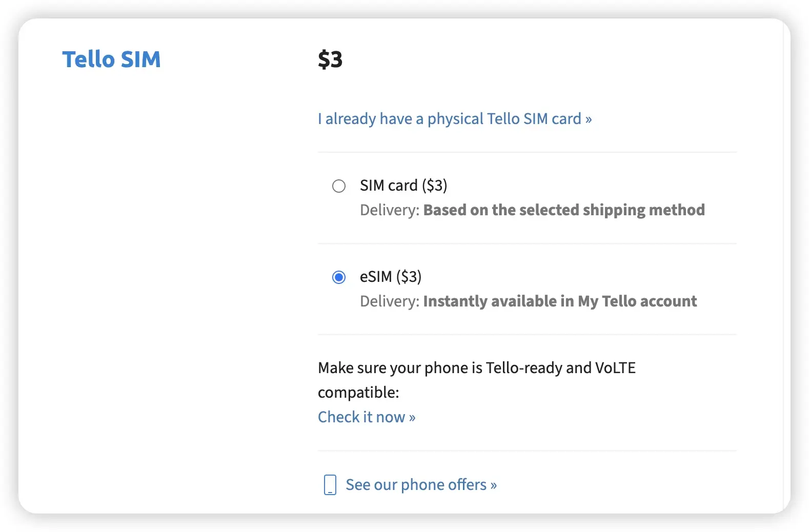Click the word "compatible:" above Check it now
The image size is (809, 532).
358,393
